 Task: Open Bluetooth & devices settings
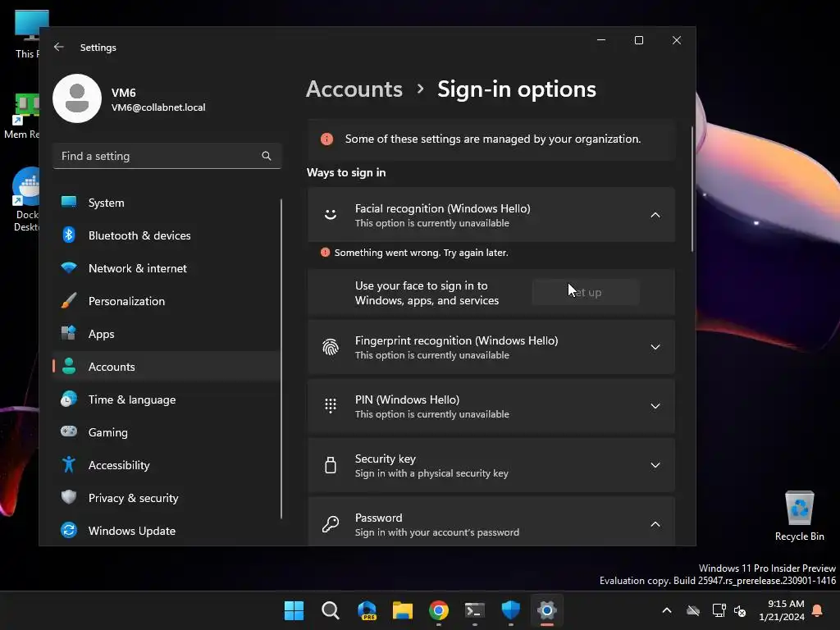pos(167,235)
